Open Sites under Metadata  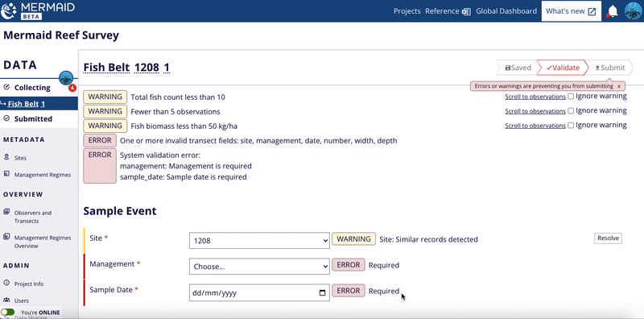[21, 158]
